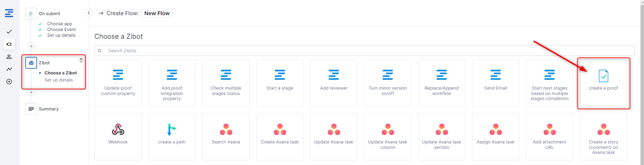This screenshot has height=165, width=644.
Task: Choose Add proof integration property Zibot
Action: pos(172,83)
